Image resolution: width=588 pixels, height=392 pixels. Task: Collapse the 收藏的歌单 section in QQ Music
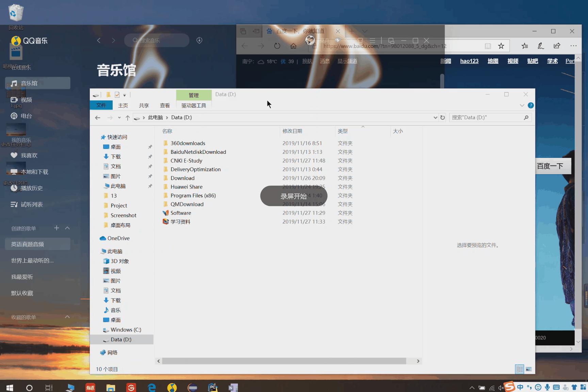tap(67, 317)
